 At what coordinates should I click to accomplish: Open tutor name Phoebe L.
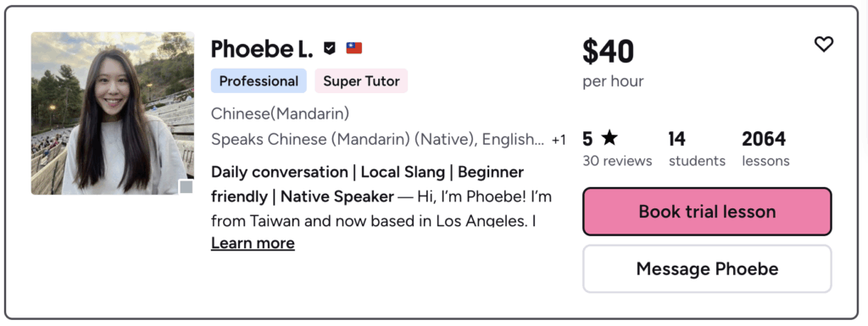[262, 49]
